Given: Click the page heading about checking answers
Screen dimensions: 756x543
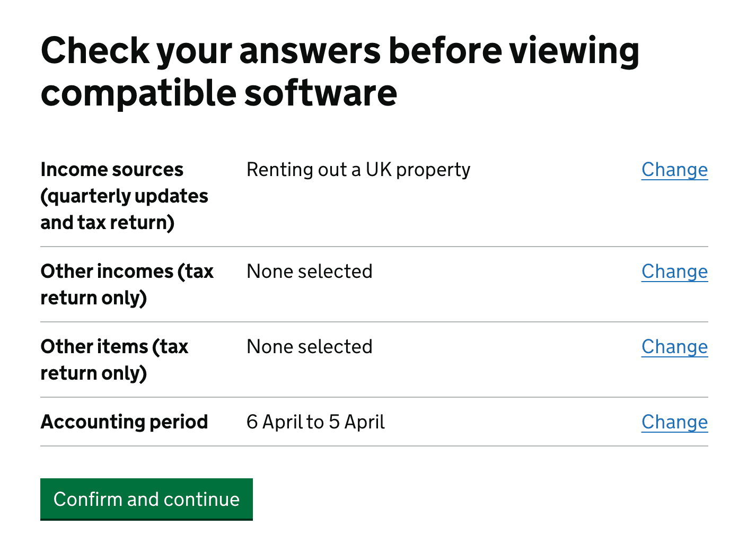Looking at the screenshot, I should 340,71.
